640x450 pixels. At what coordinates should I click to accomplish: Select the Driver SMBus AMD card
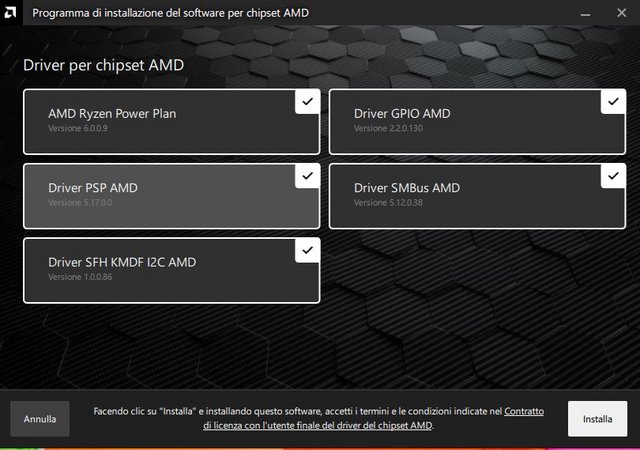click(477, 196)
